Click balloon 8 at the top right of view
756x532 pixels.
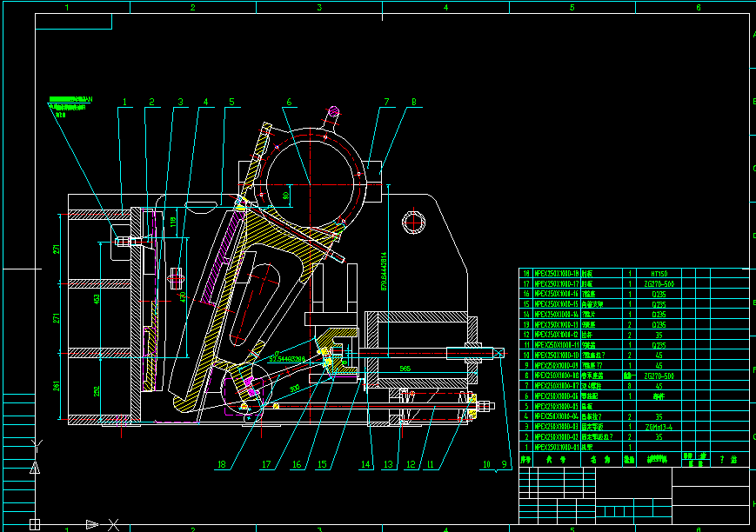(x=413, y=102)
